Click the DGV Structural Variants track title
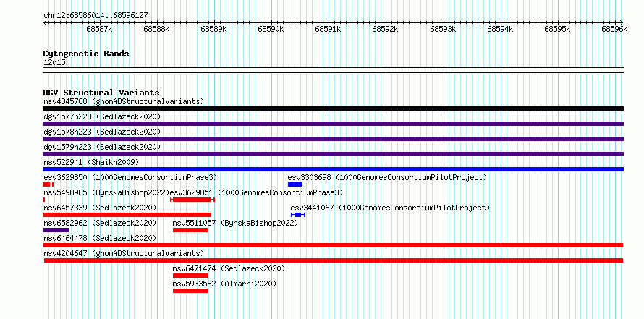 101,93
